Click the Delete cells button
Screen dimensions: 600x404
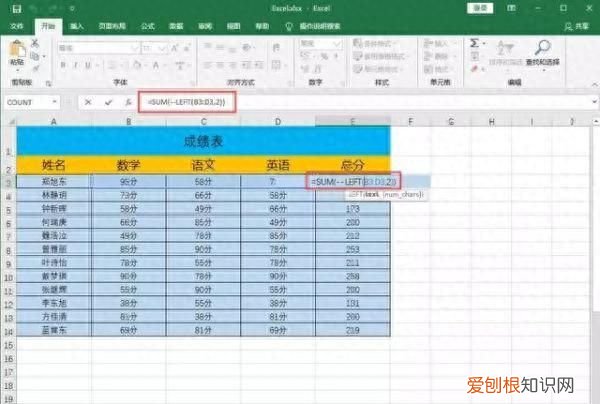pyautogui.click(x=439, y=56)
